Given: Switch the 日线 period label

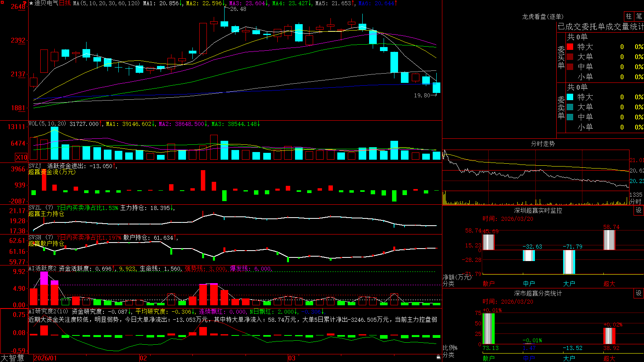Looking at the screenshot, I should tap(65, 3).
